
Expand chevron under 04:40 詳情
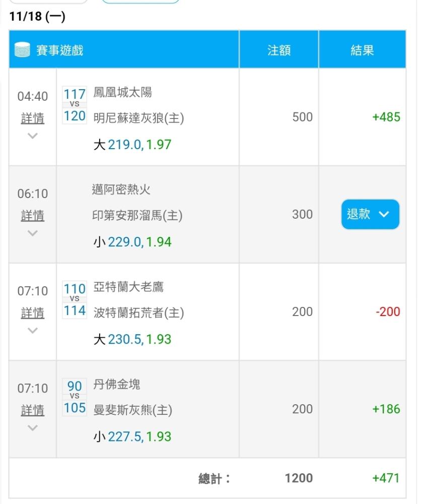(x=32, y=136)
